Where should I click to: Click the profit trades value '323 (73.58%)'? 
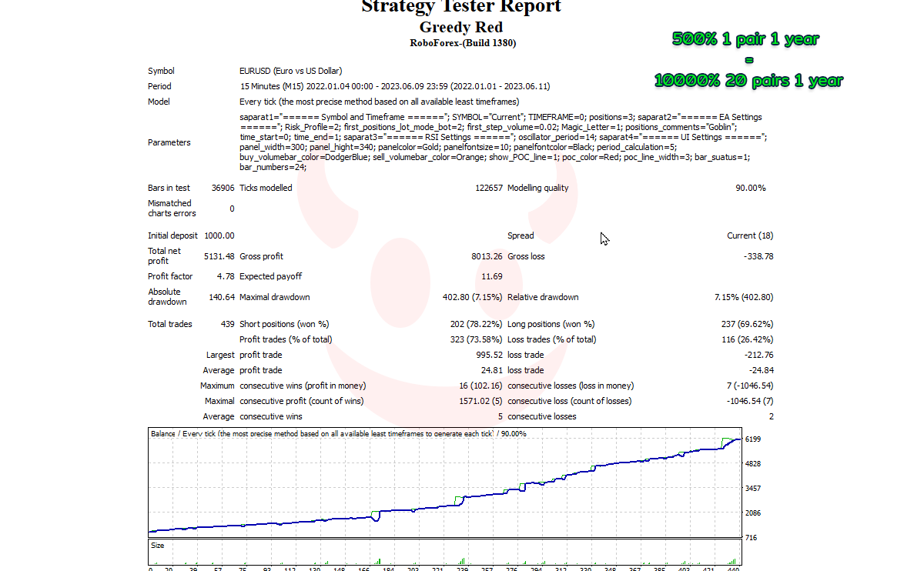pos(476,339)
